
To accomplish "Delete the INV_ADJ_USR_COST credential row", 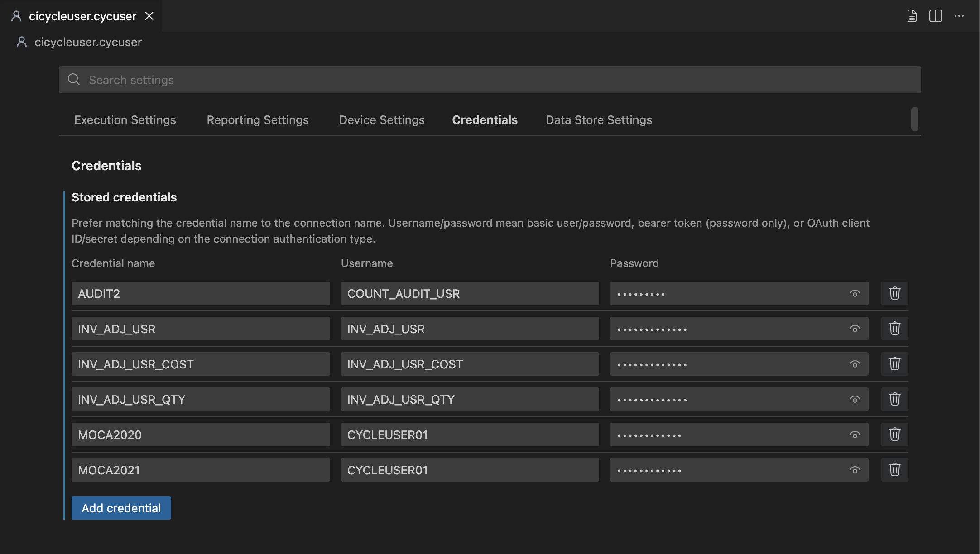I will (x=894, y=364).
